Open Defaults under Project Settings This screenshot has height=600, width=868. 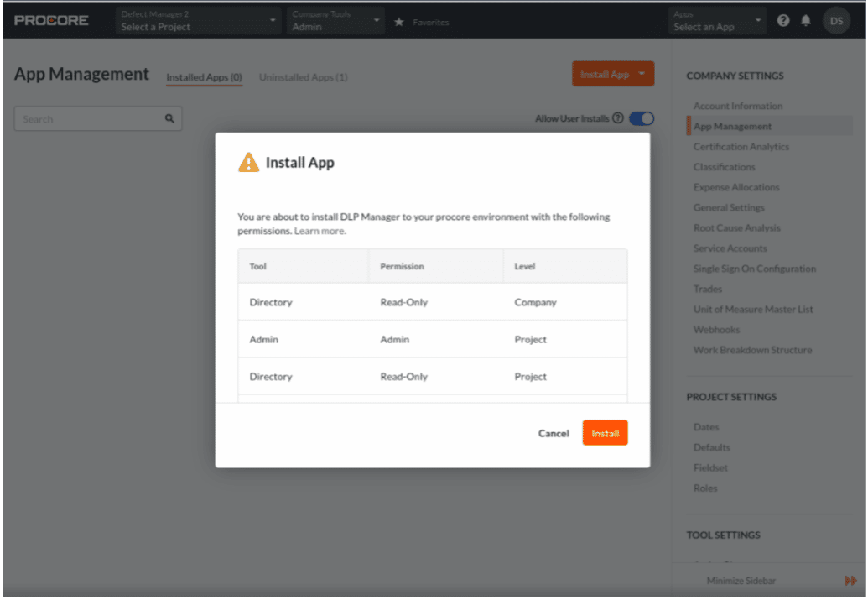pyautogui.click(x=711, y=447)
